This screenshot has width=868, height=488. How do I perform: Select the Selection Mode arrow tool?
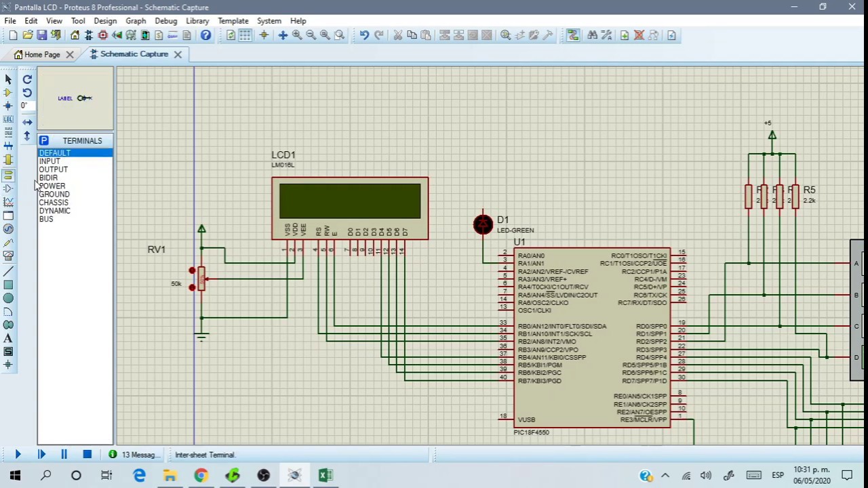pyautogui.click(x=8, y=79)
